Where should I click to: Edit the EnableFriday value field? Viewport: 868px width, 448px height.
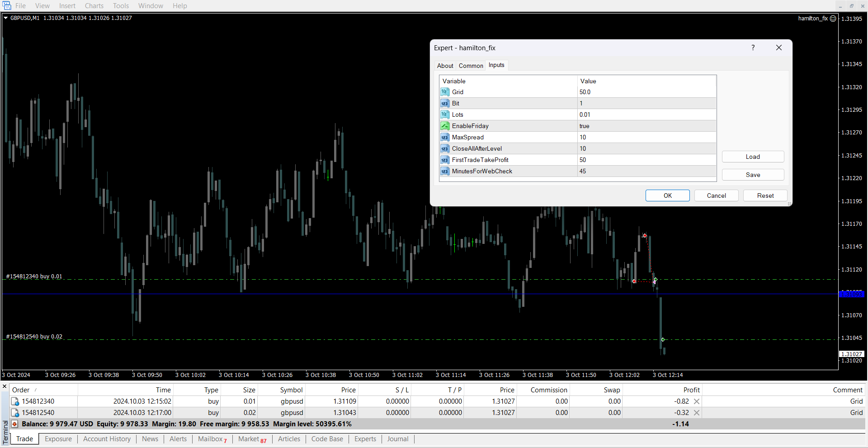point(646,126)
